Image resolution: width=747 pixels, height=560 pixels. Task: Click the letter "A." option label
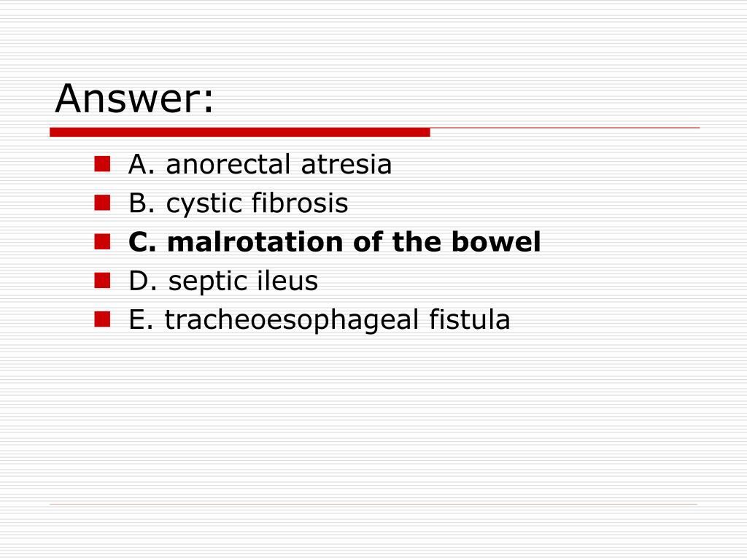(142, 164)
